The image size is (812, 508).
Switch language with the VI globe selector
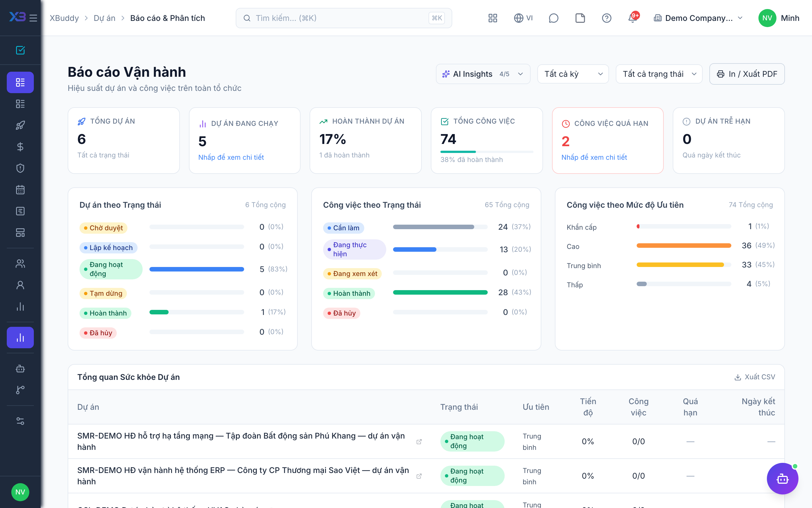click(523, 18)
